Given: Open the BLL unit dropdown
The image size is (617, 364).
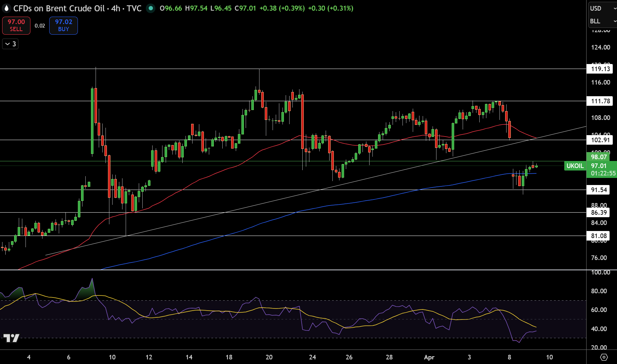Looking at the screenshot, I should point(602,21).
